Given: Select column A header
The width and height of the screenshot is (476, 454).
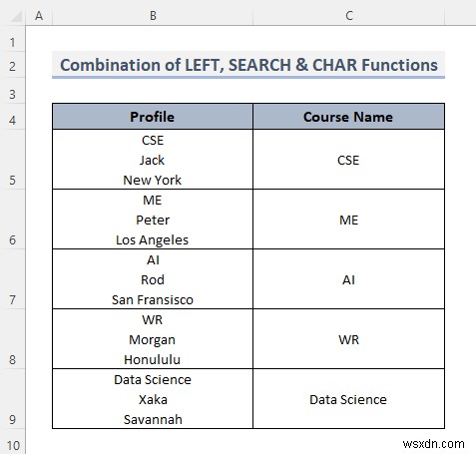Looking at the screenshot, I should [x=39, y=16].
